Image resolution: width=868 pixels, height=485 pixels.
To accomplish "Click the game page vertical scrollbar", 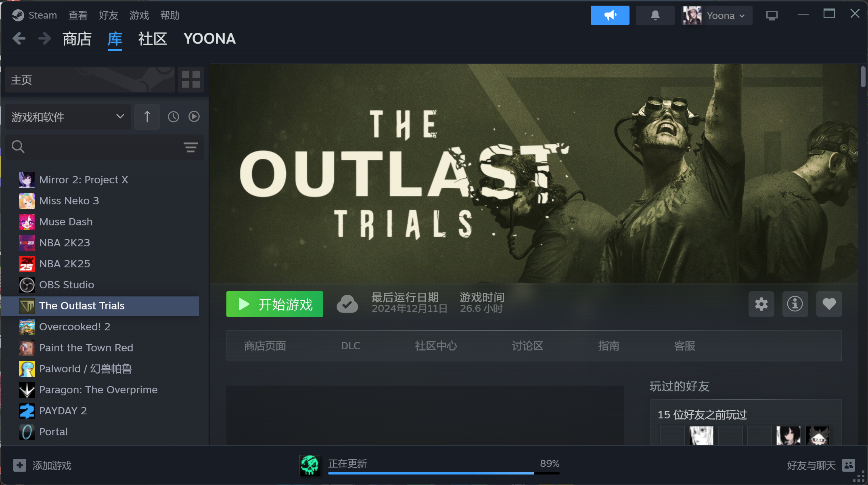I will click(863, 77).
